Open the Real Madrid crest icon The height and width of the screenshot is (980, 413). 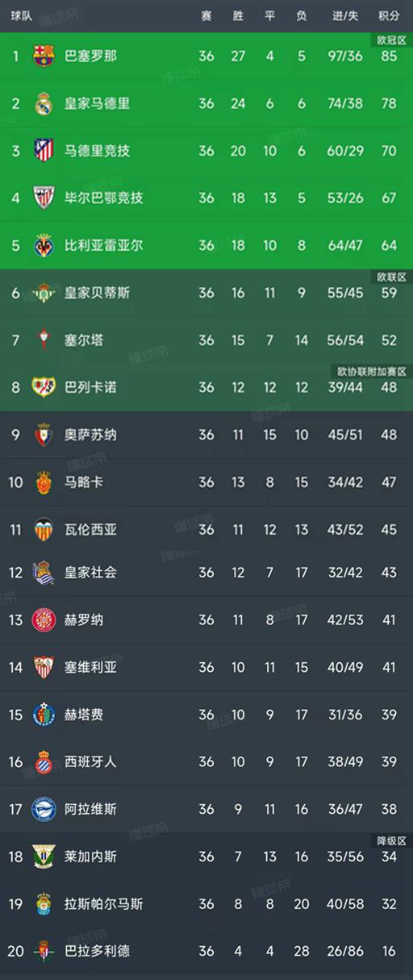44,103
